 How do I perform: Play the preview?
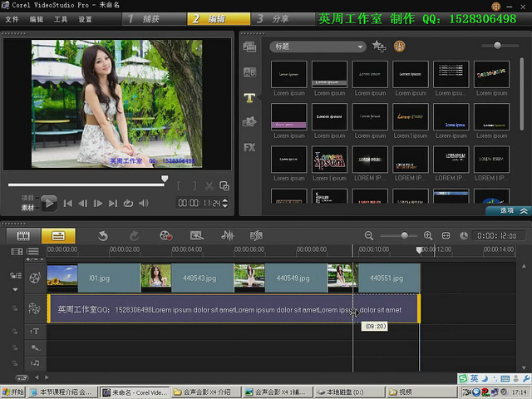(x=49, y=203)
